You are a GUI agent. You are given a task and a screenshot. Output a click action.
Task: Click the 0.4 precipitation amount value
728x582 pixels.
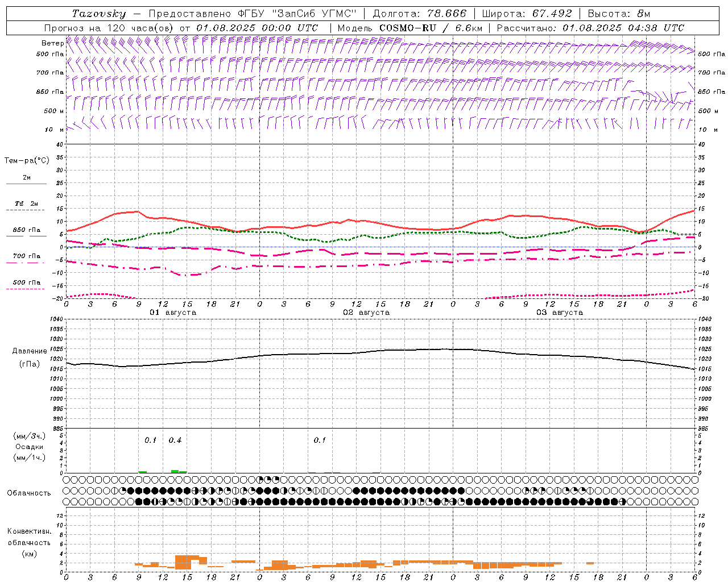tap(175, 440)
